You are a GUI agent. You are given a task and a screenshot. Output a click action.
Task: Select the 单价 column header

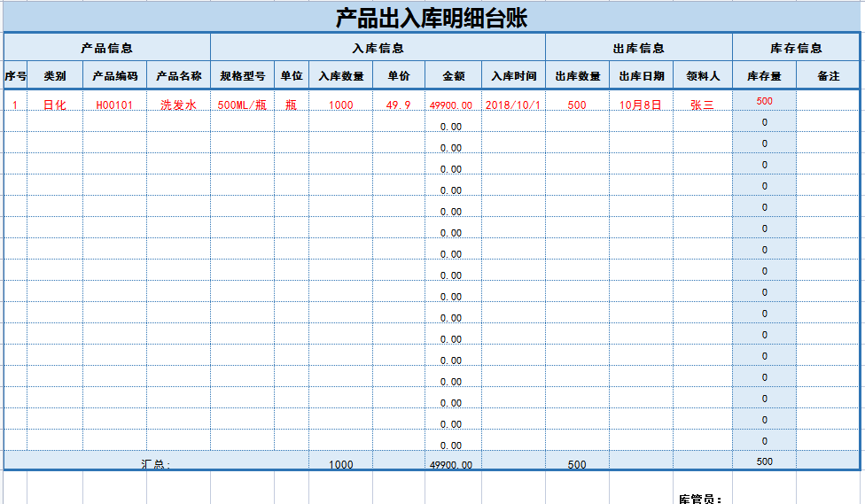coord(399,75)
